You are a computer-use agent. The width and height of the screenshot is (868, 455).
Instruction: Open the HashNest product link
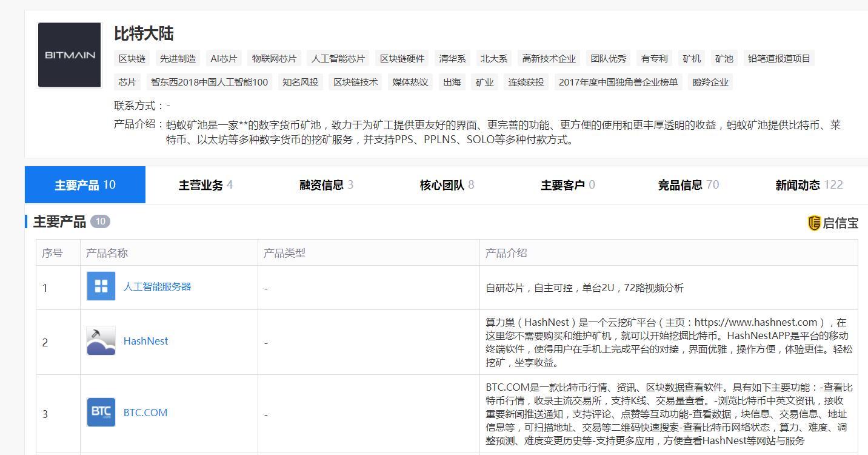tap(145, 341)
